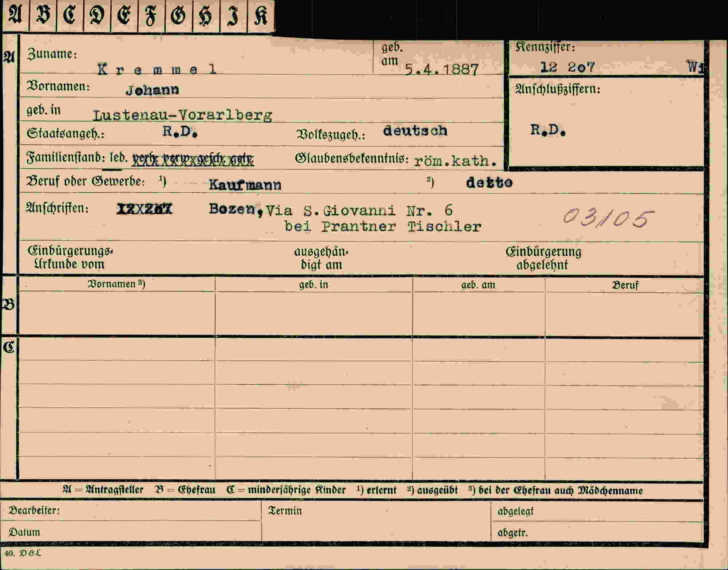Click the religion 'röm.kath.'
This screenshot has width=728, height=570.
coord(456,161)
